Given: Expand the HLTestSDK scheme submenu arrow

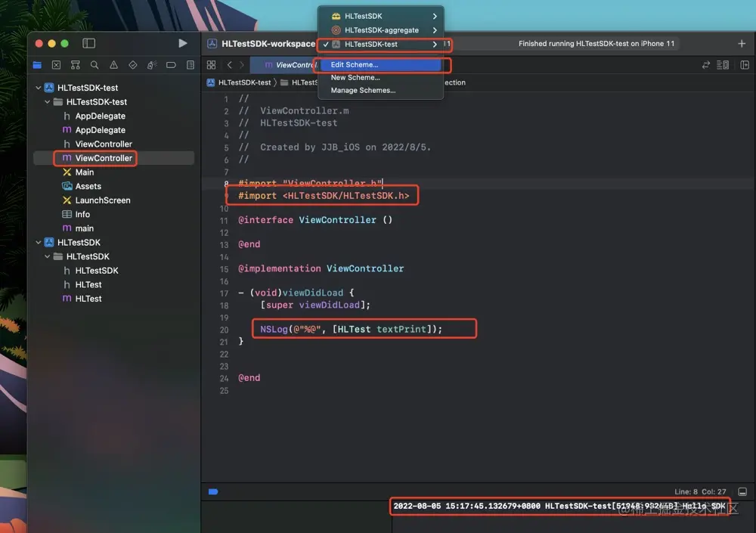Looking at the screenshot, I should 435,16.
